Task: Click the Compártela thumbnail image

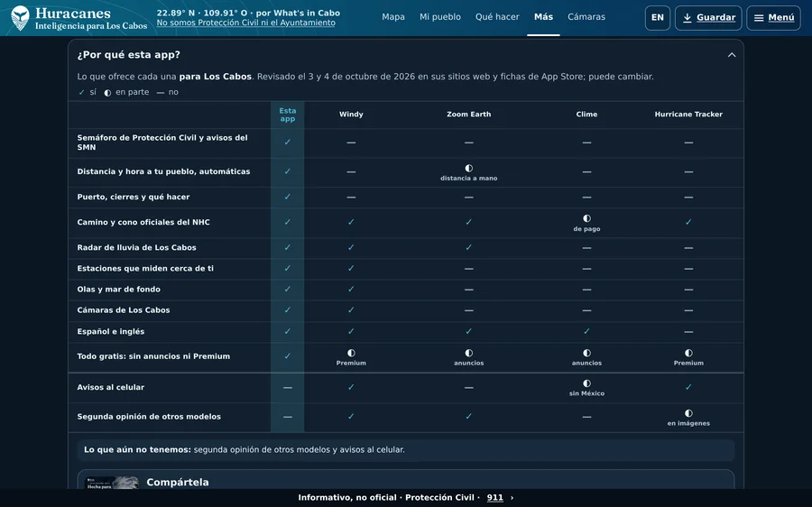Action: pyautogui.click(x=112, y=483)
